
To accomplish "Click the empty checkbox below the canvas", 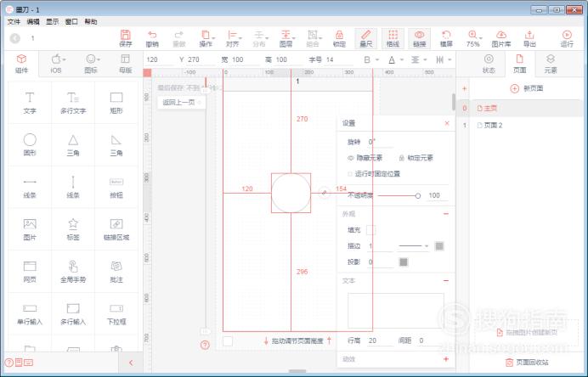I will pyautogui.click(x=228, y=341).
